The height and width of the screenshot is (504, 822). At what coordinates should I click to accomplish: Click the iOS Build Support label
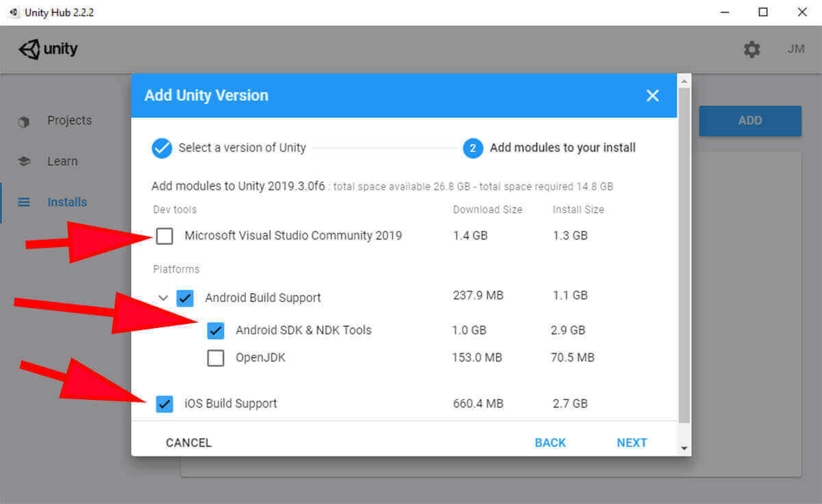(x=231, y=403)
